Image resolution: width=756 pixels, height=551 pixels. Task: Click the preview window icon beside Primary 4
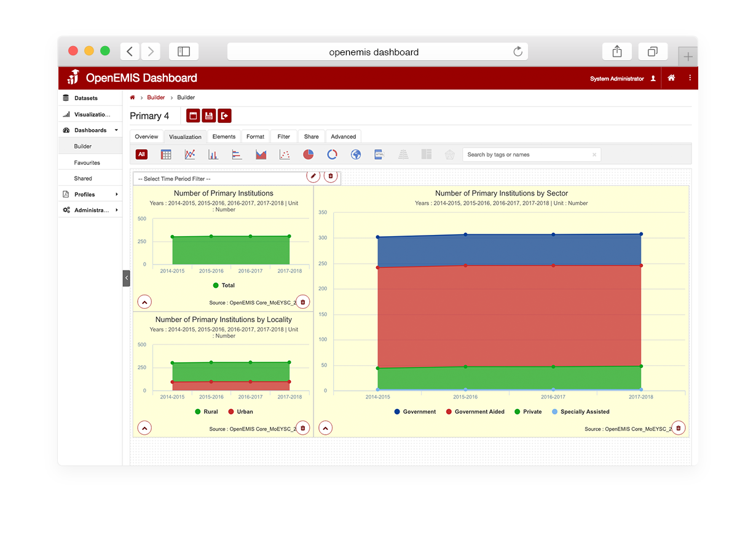(x=193, y=116)
